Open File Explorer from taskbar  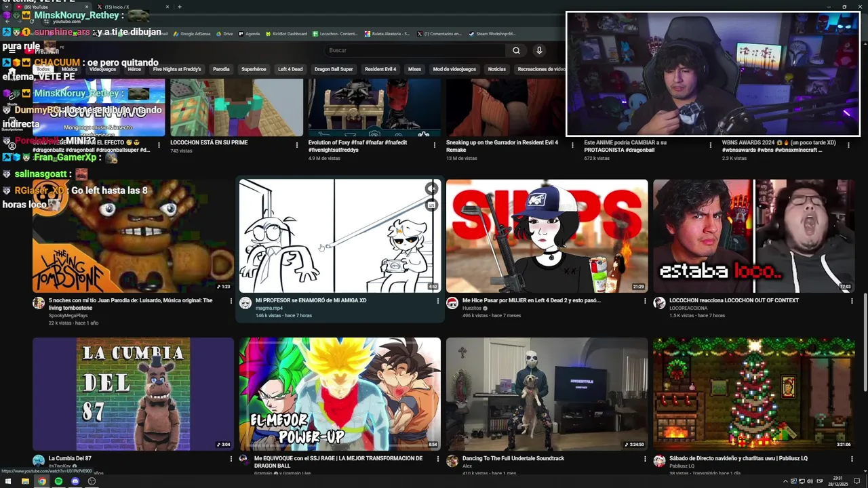26,481
